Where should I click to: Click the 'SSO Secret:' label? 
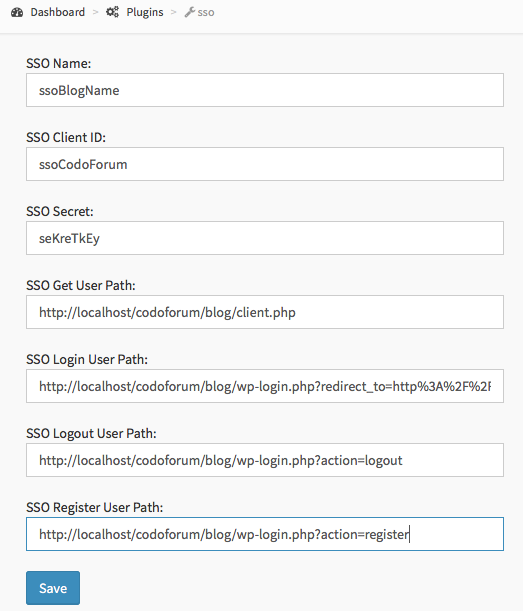point(60,211)
